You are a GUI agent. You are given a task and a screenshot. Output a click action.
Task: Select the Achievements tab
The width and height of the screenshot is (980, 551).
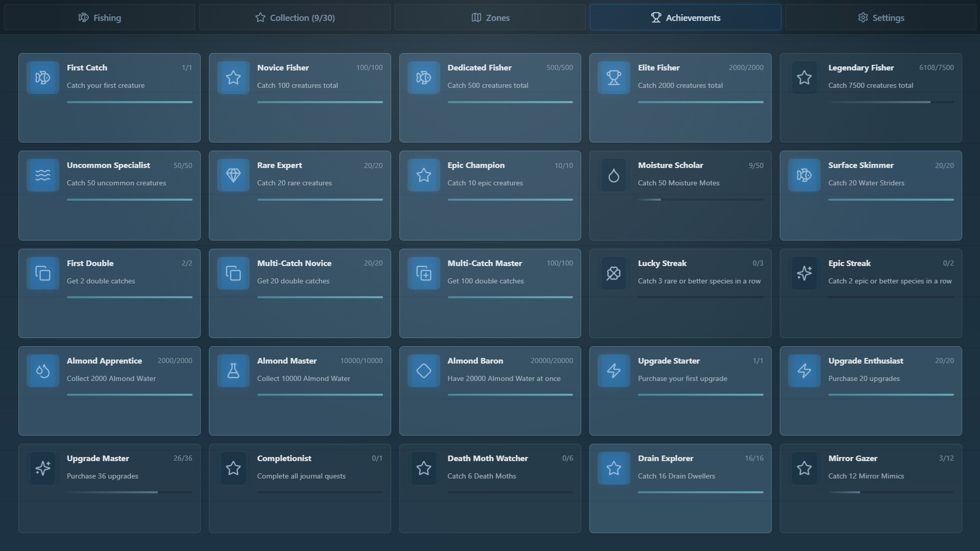point(685,17)
